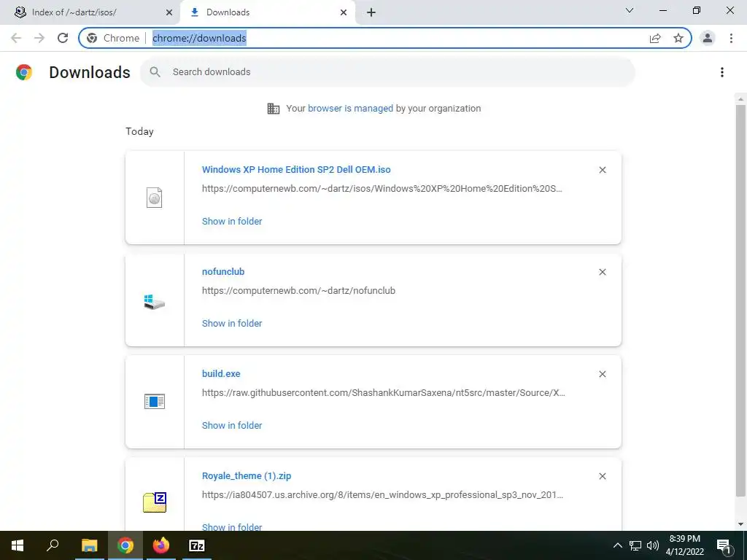Open the build.exe downloaded file link

[x=221, y=374]
